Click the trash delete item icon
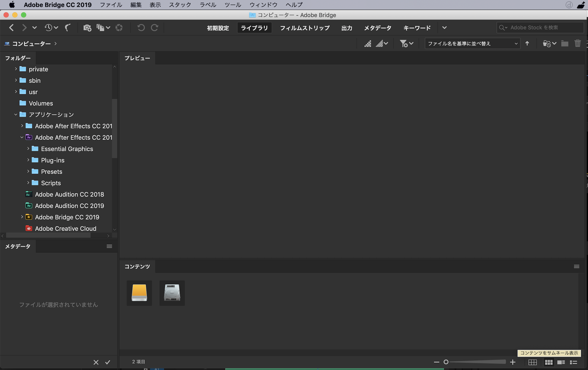 click(x=577, y=44)
